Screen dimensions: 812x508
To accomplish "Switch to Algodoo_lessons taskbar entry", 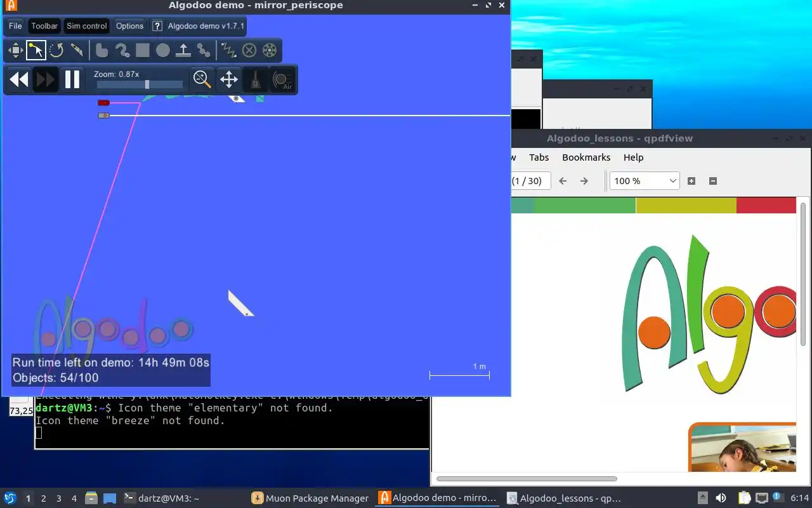I will coord(565,498).
